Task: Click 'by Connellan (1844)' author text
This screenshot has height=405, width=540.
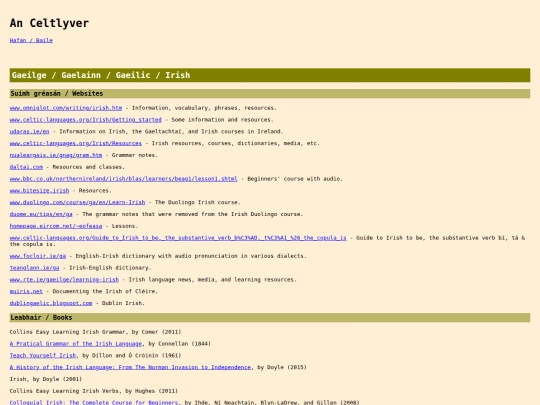Action: (179, 343)
